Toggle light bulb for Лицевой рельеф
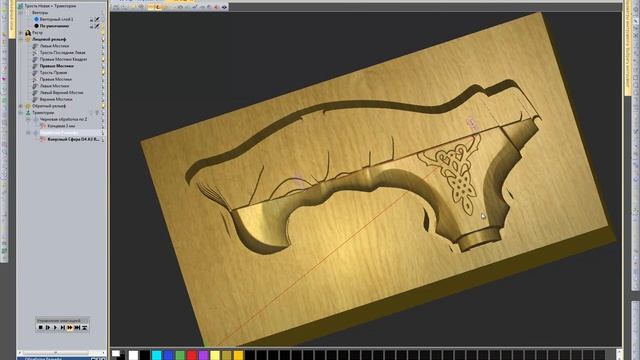640x360 pixels. (x=103, y=39)
